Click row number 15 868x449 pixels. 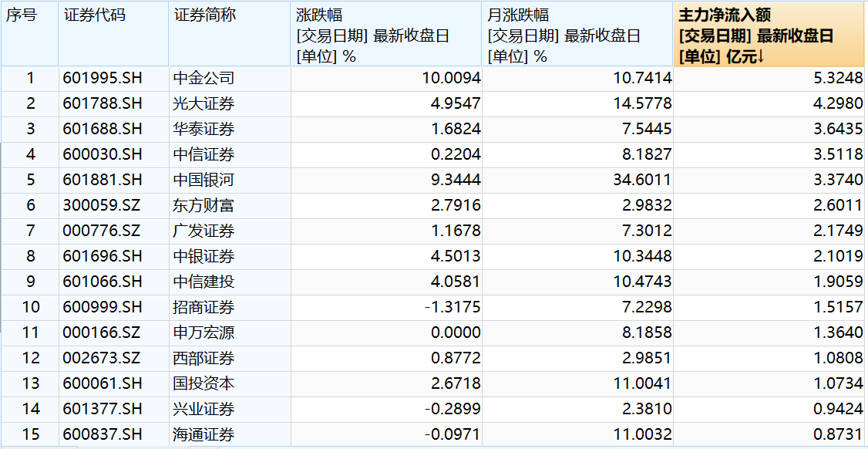click(30, 435)
